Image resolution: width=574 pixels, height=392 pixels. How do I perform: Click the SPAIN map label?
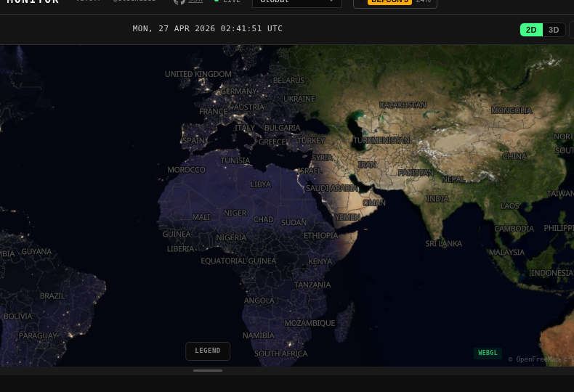tap(194, 140)
